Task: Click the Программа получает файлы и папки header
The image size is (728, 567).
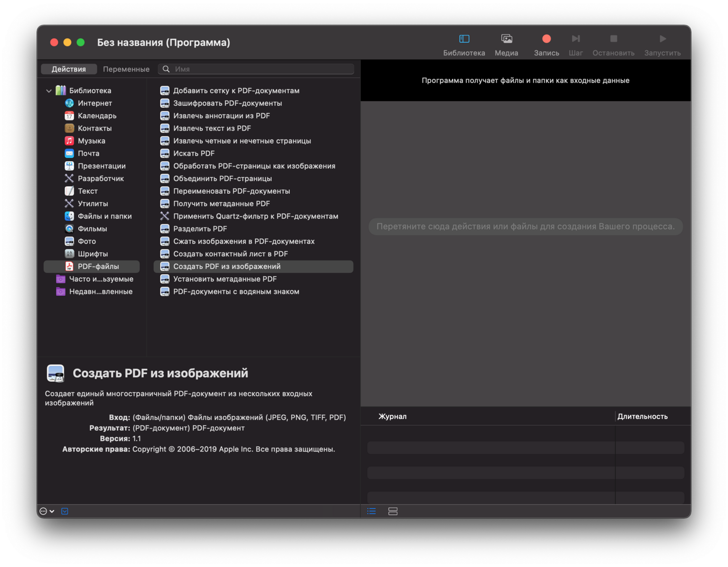Action: (526, 81)
